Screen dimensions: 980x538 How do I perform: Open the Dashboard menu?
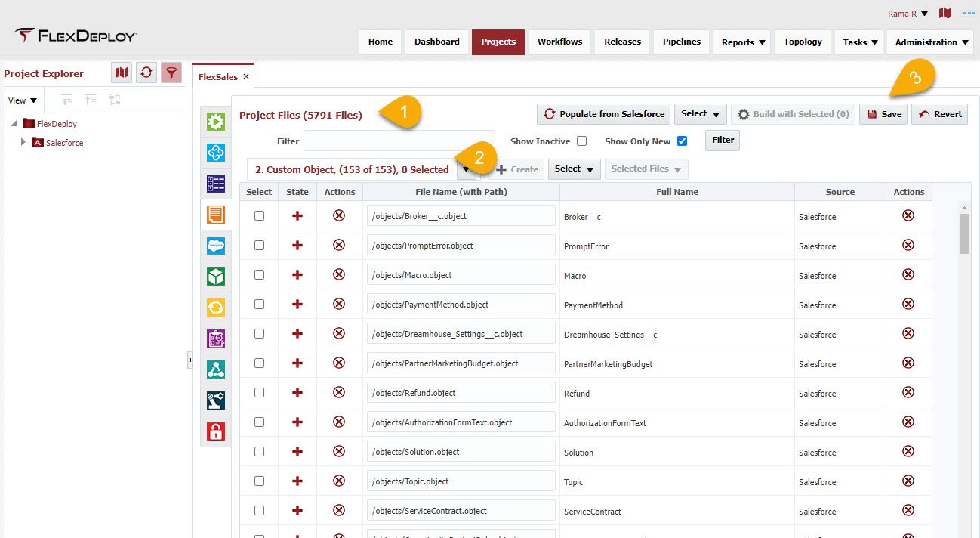[x=436, y=42]
